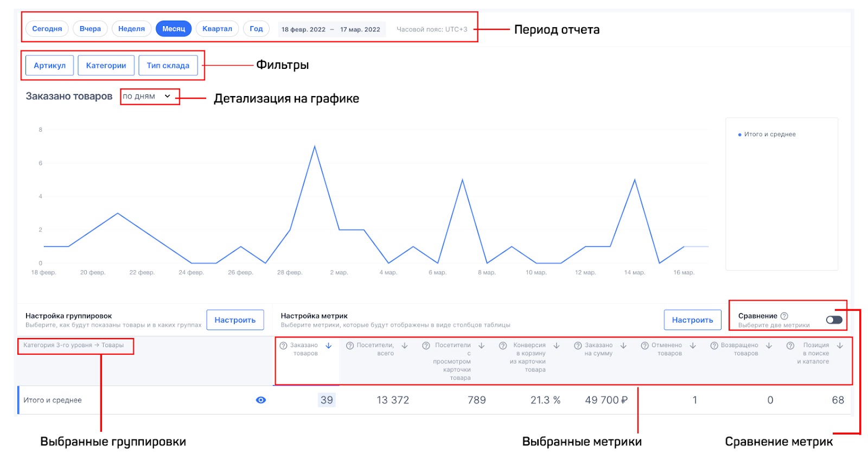Sort by Заказано товаров arrow icon
868x460 pixels.
[328, 346]
